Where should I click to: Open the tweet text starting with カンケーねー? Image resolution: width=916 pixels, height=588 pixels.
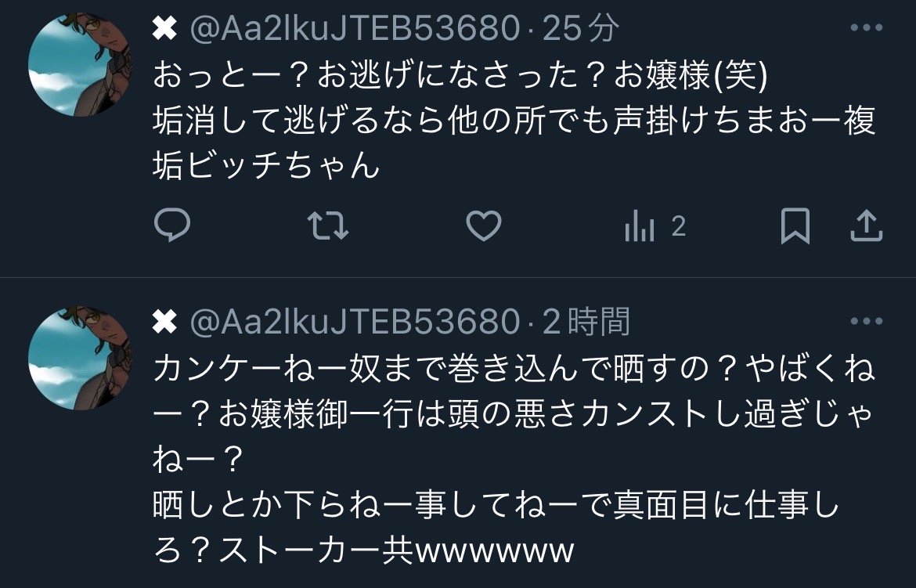[514, 460]
